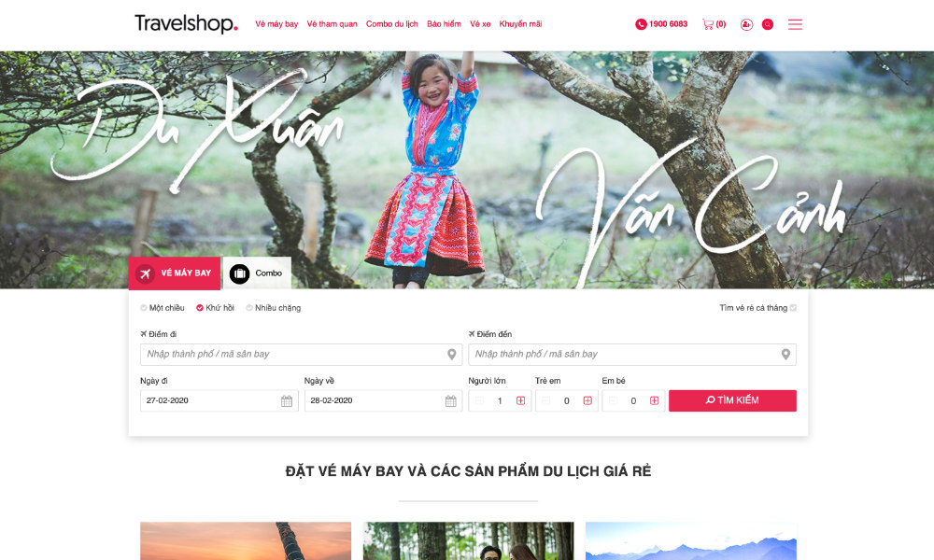Switch to the Combo tab
Screen dimensions: 934x560
point(257,273)
